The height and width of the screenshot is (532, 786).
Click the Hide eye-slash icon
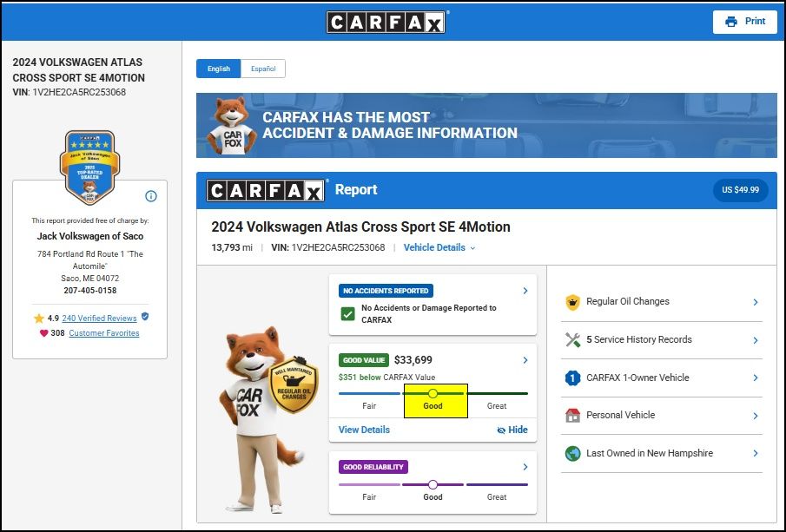pyautogui.click(x=501, y=430)
